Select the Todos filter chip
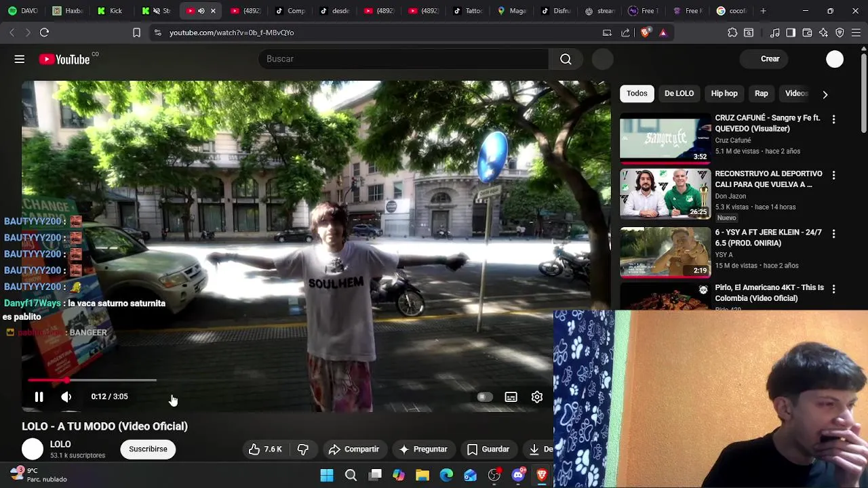 [x=637, y=94]
